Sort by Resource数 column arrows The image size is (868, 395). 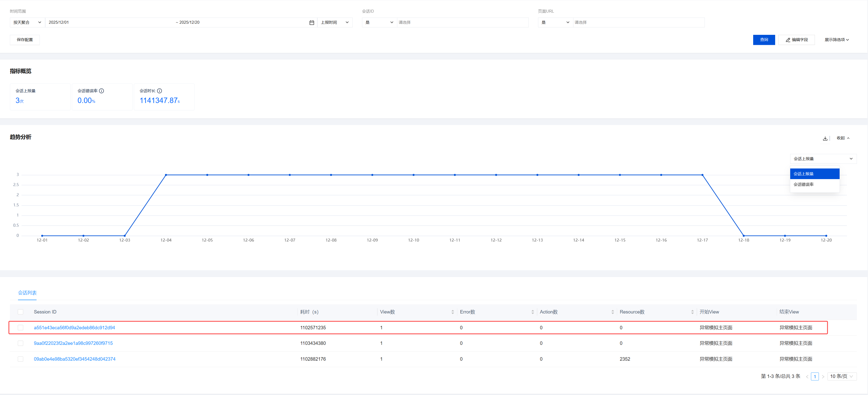click(692, 312)
